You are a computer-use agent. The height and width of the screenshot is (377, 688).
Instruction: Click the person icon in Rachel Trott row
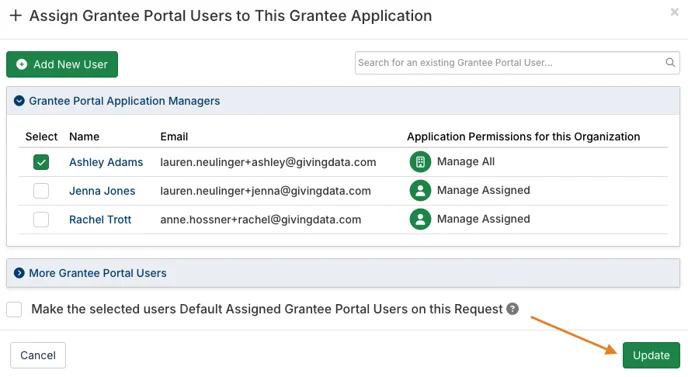420,219
